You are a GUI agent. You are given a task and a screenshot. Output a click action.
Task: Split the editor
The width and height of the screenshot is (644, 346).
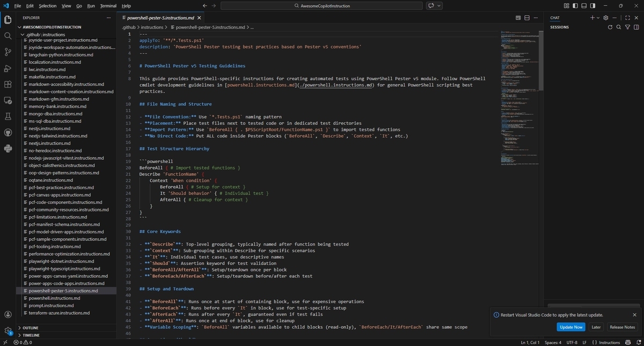[526, 18]
